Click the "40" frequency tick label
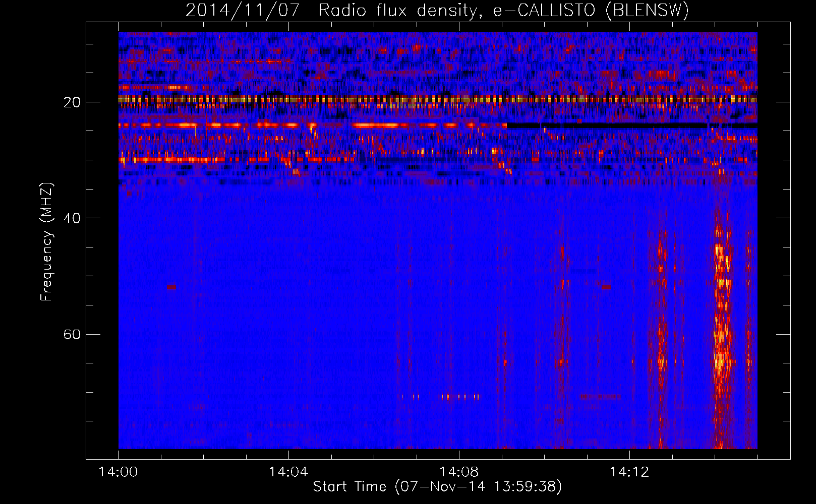Screen dimensions: 816x504 pyautogui.click(x=72, y=218)
